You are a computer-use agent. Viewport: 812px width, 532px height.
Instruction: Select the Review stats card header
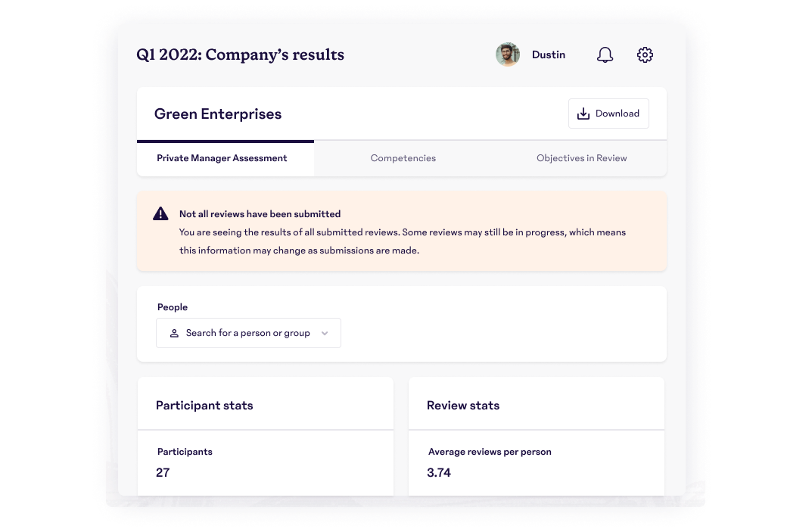(x=463, y=406)
